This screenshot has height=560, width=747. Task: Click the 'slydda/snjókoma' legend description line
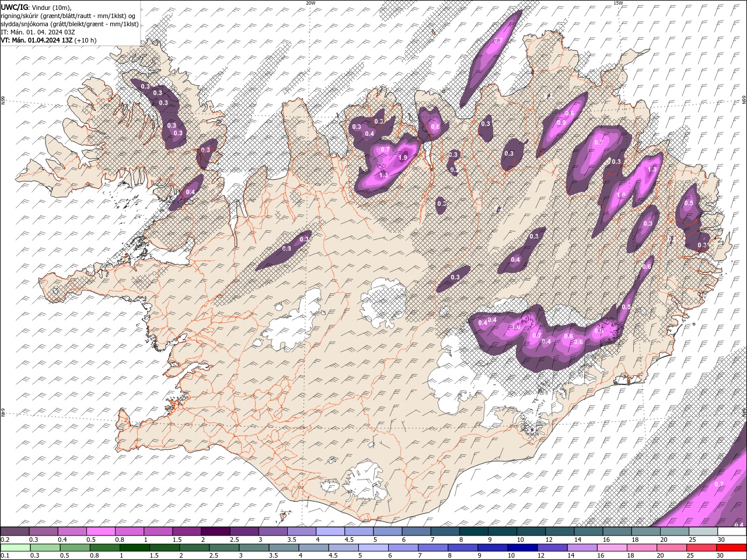70,24
